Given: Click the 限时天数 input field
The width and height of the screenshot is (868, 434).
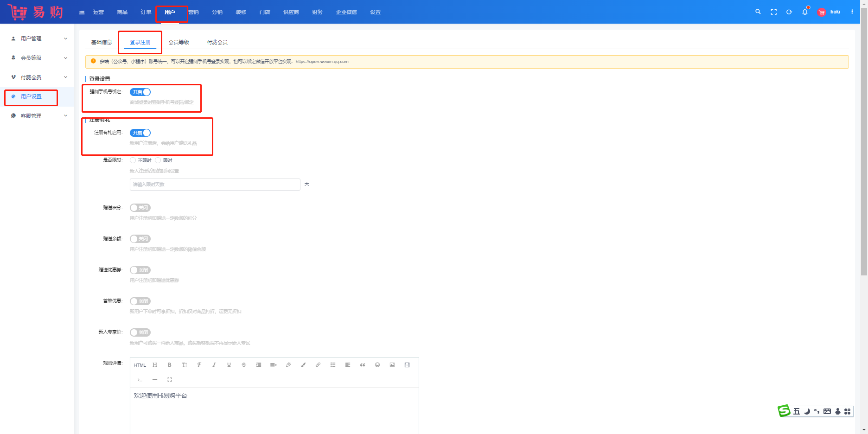Looking at the screenshot, I should [x=215, y=185].
